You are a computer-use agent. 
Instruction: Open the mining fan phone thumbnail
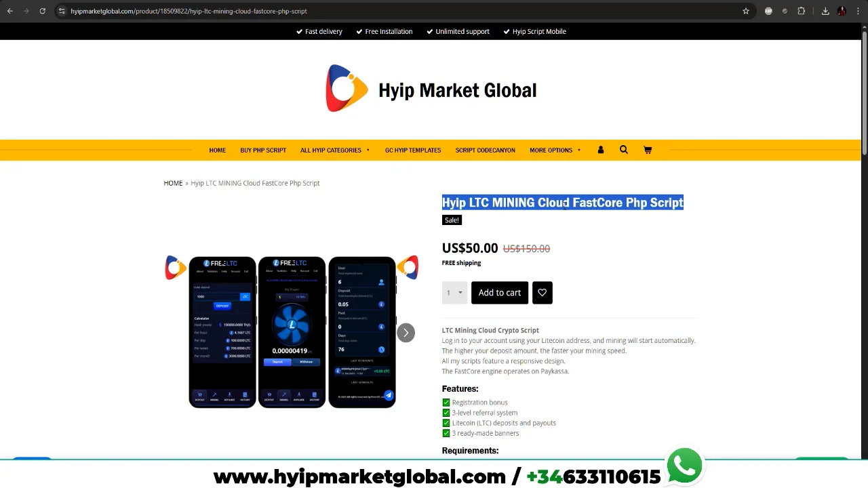[x=292, y=332]
